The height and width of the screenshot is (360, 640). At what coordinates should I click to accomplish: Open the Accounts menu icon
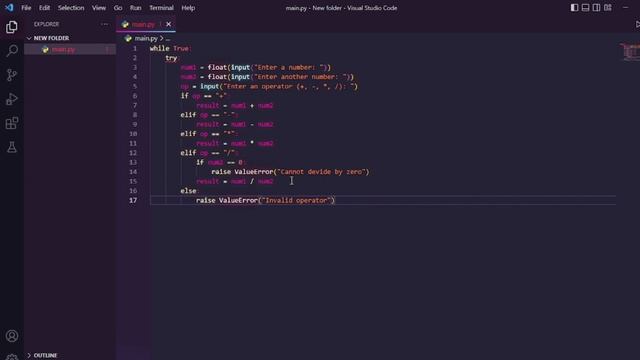[x=11, y=336]
